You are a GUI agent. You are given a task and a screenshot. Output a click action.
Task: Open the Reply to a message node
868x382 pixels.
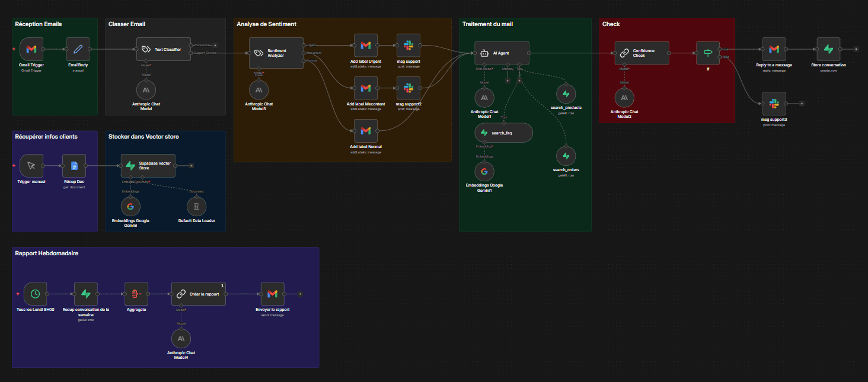[x=774, y=49]
